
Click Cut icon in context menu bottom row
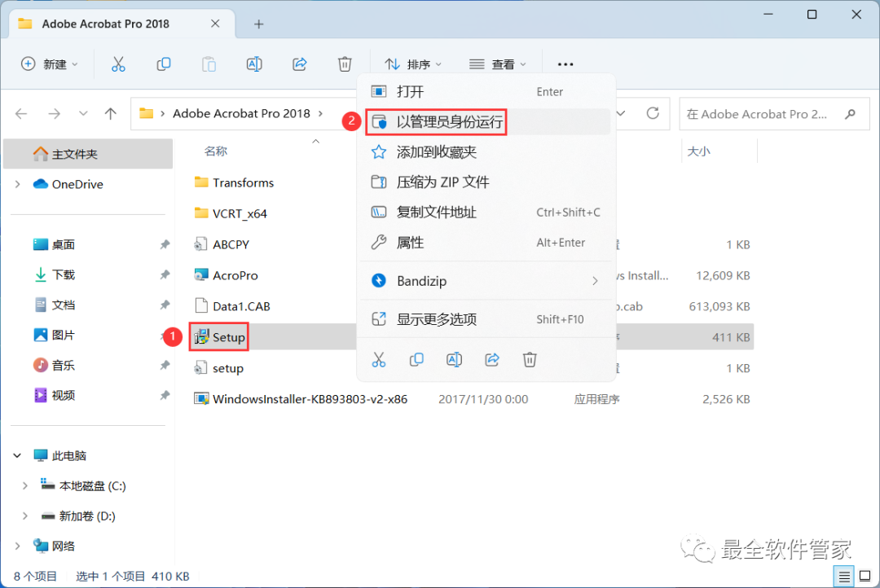(x=379, y=360)
